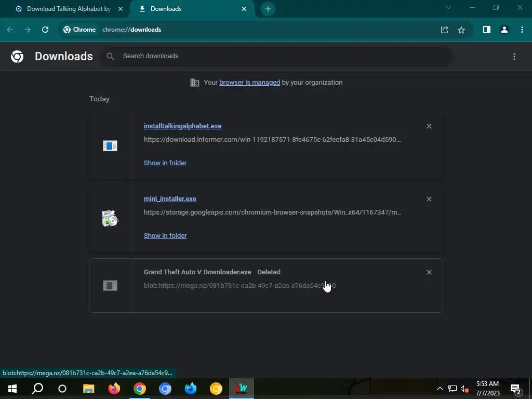Show mini_installer.exe in folder
The image size is (532, 399).
[165, 235]
